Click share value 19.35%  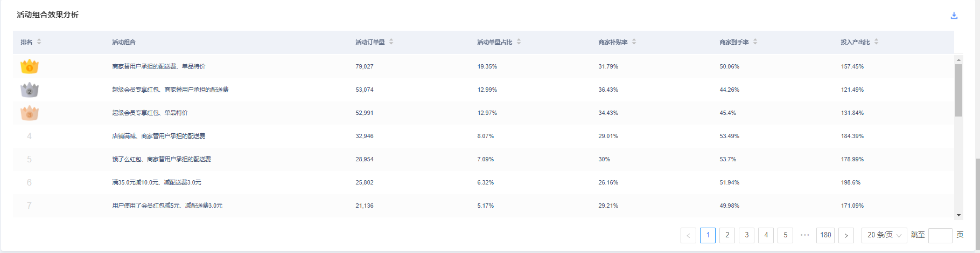[x=487, y=66]
